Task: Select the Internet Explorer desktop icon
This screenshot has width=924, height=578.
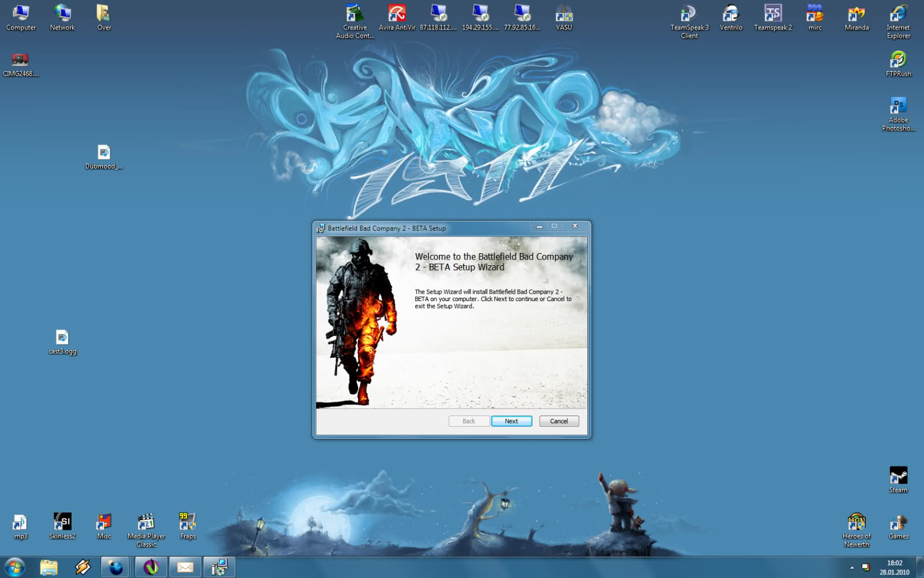Action: click(x=898, y=21)
